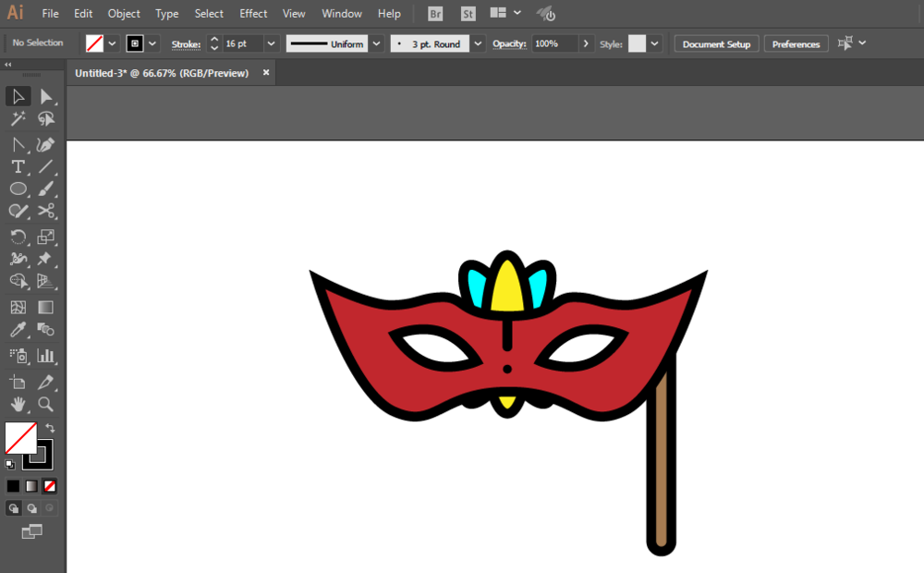Select the Type tool

[x=18, y=167]
